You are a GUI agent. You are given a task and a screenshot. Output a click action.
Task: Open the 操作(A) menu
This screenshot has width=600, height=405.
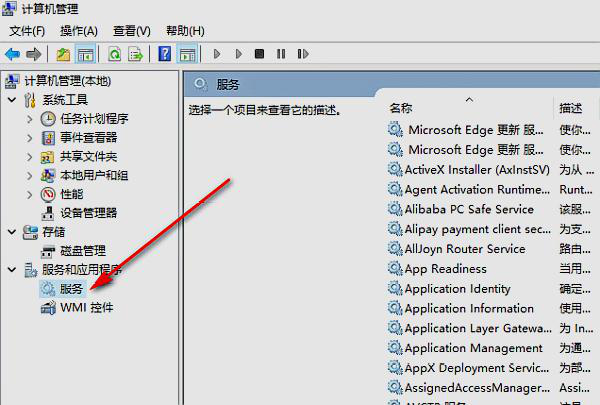coord(78,31)
